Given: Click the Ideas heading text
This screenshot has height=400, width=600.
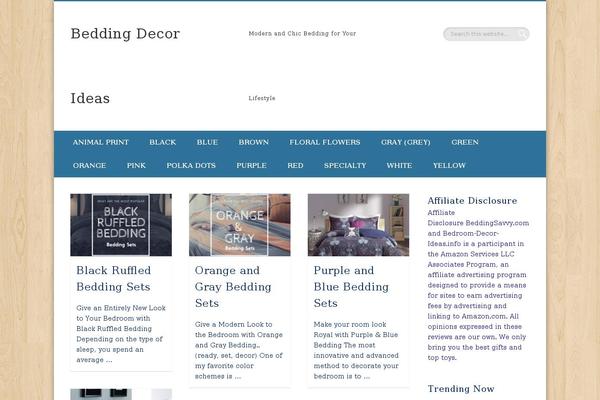Looking at the screenshot, I should point(90,98).
